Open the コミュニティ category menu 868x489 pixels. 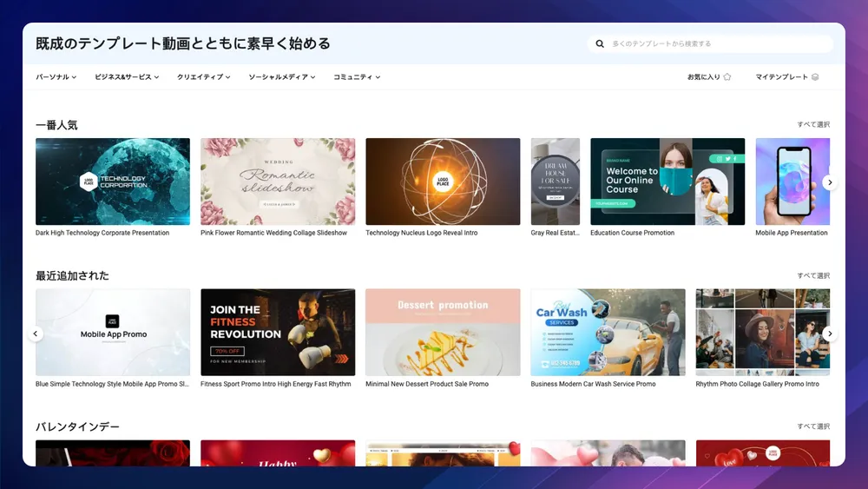(356, 77)
